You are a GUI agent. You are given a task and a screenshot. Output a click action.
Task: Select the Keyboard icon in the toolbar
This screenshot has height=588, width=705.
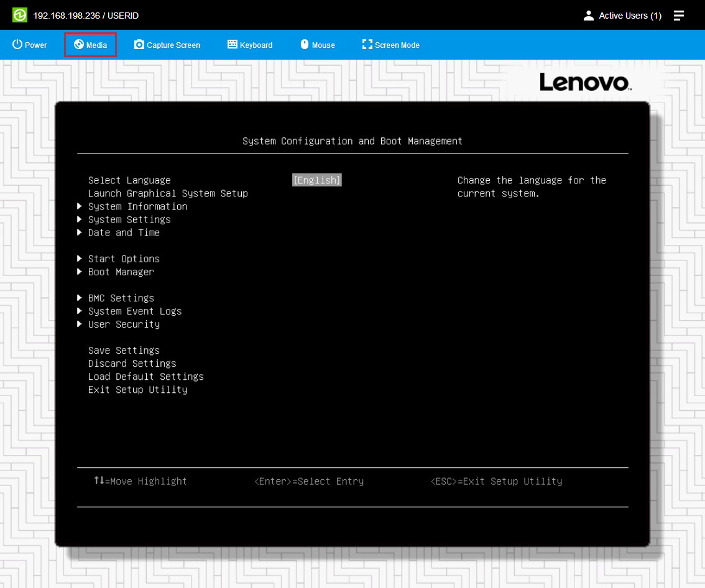point(233,44)
